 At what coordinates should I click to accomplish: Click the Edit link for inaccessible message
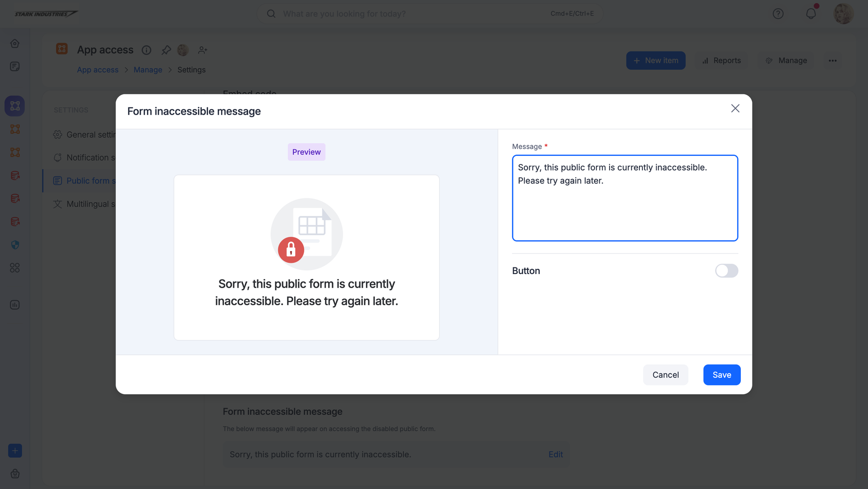pos(555,455)
